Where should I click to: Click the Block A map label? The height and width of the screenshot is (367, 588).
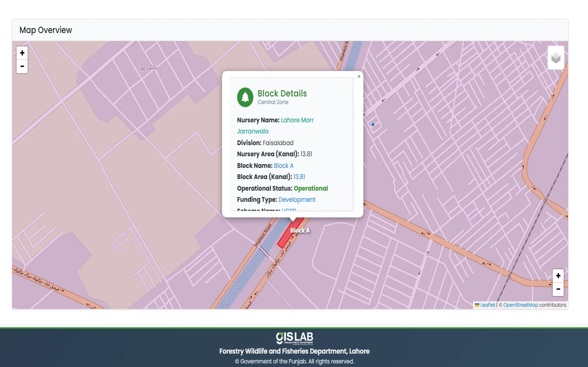(x=300, y=231)
